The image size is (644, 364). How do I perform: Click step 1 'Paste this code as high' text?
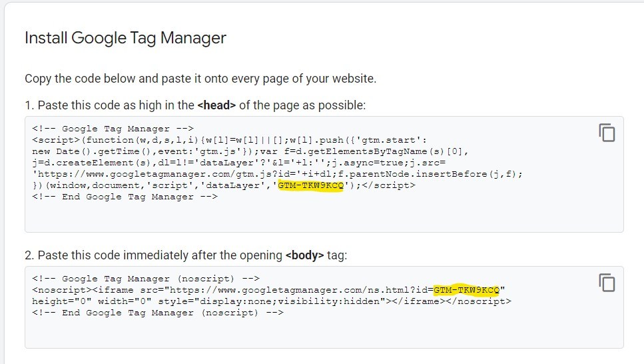[x=110, y=105]
